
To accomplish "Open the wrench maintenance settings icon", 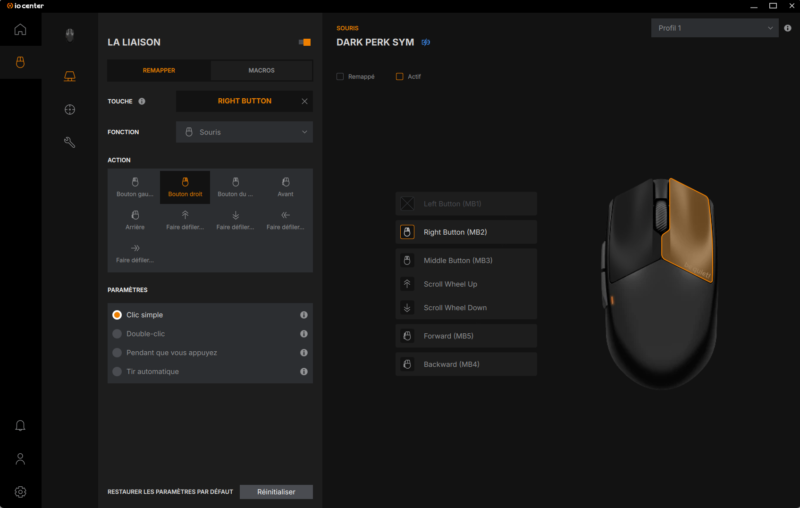I will [70, 143].
